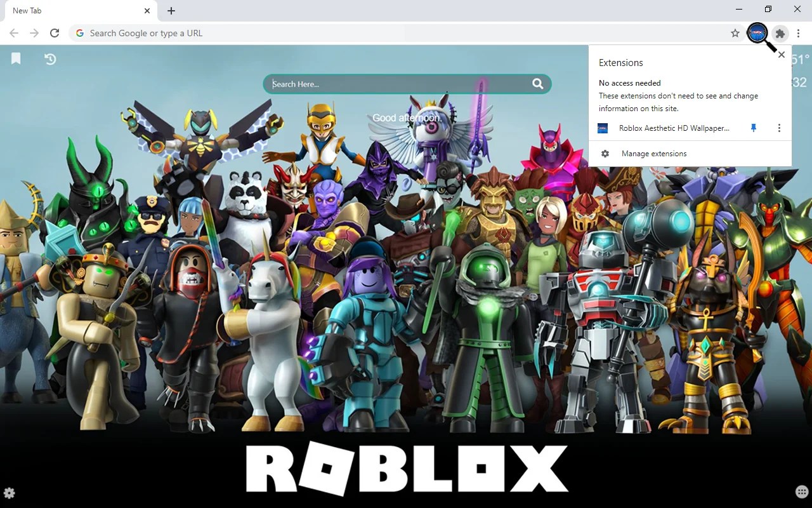Bookmark this tab with the star icon

point(735,33)
